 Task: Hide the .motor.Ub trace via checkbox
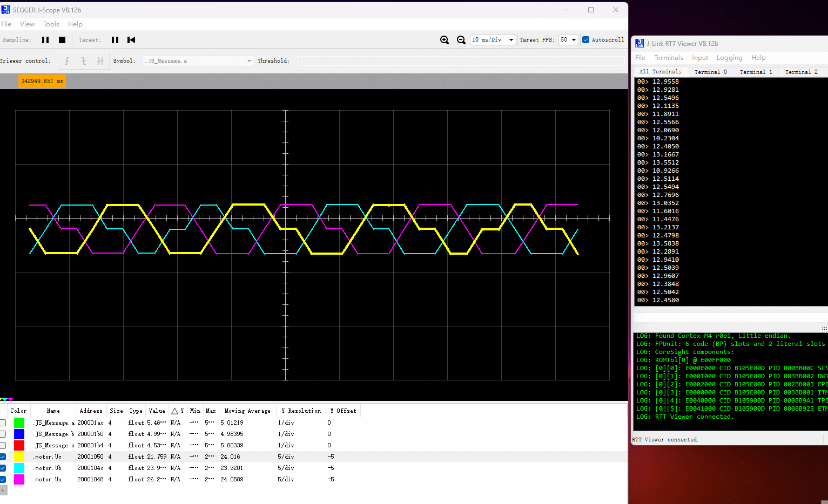click(3, 468)
